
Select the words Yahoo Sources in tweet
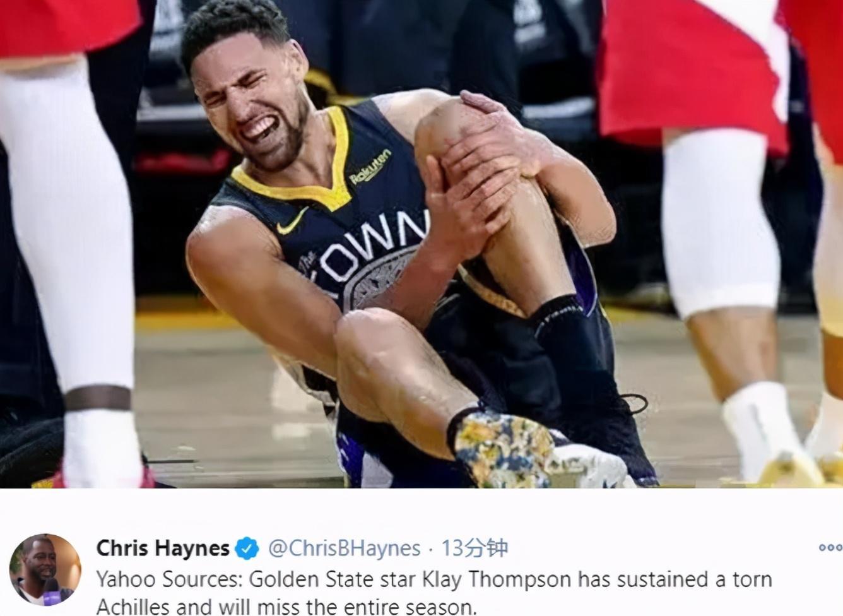[x=168, y=579]
